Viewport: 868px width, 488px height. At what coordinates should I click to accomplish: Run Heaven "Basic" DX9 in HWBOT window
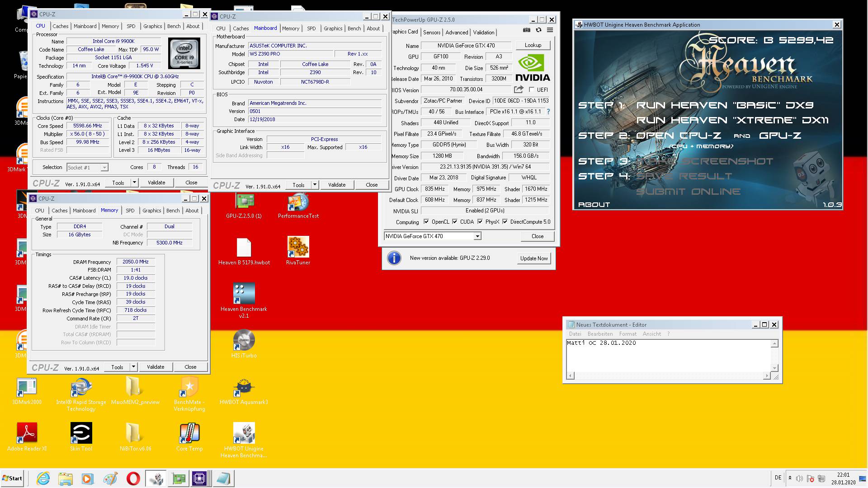pyautogui.click(x=725, y=105)
